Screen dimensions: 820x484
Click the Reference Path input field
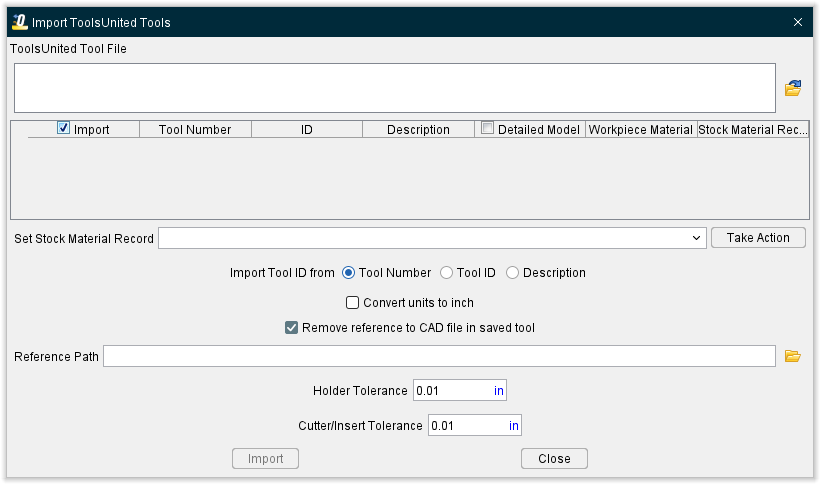click(x=439, y=356)
